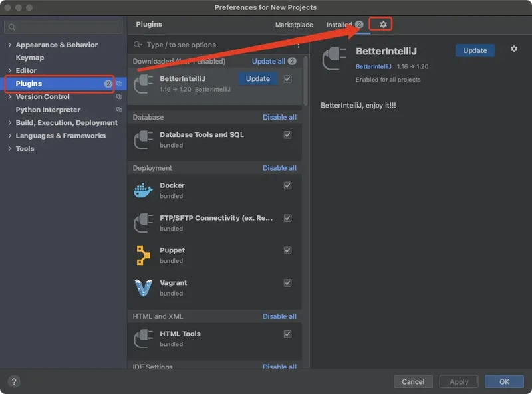Viewport: 532px width, 394px height.
Task: Toggle the BetterIntelliJ plugin checkbox
Action: coord(287,79)
